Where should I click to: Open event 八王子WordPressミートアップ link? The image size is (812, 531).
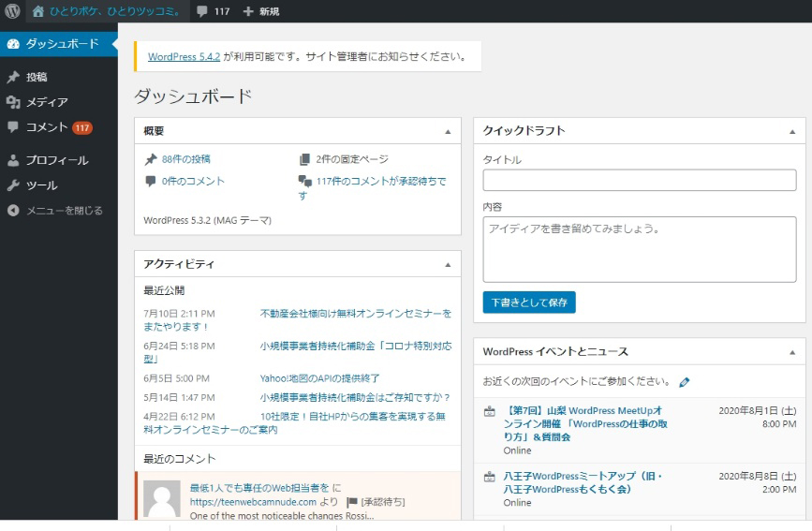[583, 483]
